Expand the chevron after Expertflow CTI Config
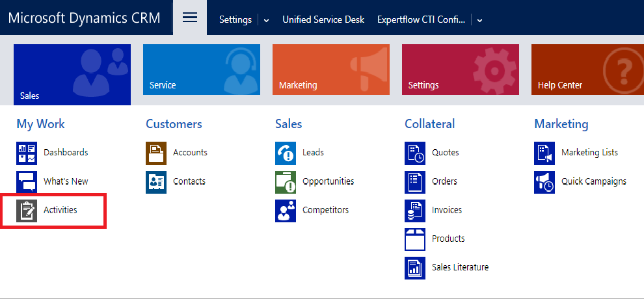This screenshot has width=644, height=299. click(479, 20)
